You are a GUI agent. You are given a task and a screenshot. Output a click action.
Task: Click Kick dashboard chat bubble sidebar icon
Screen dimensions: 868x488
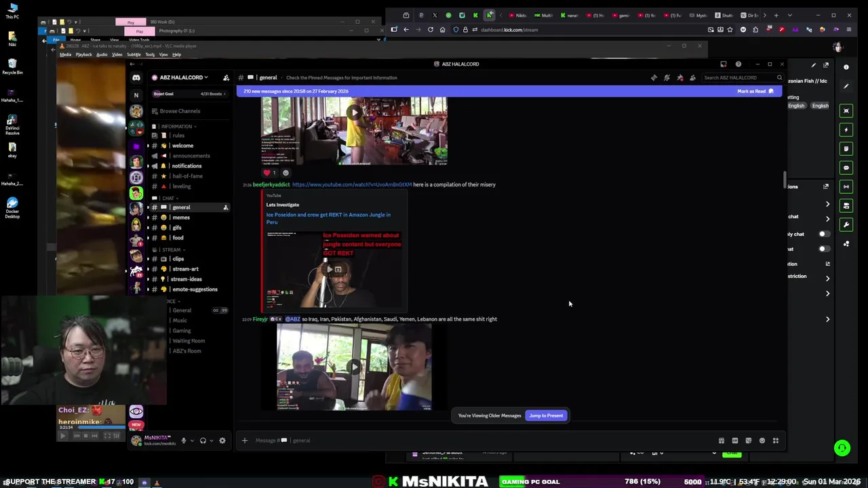(846, 167)
